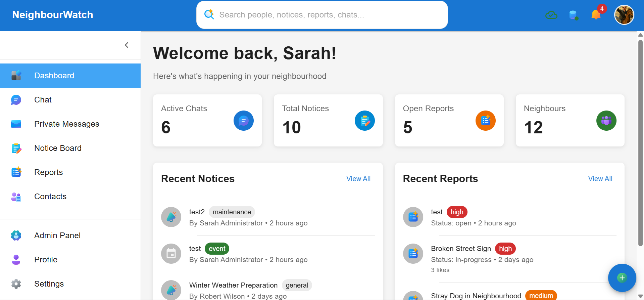The image size is (644, 300).
Task: Open Chat from the sidebar
Action: pyautogui.click(x=70, y=100)
